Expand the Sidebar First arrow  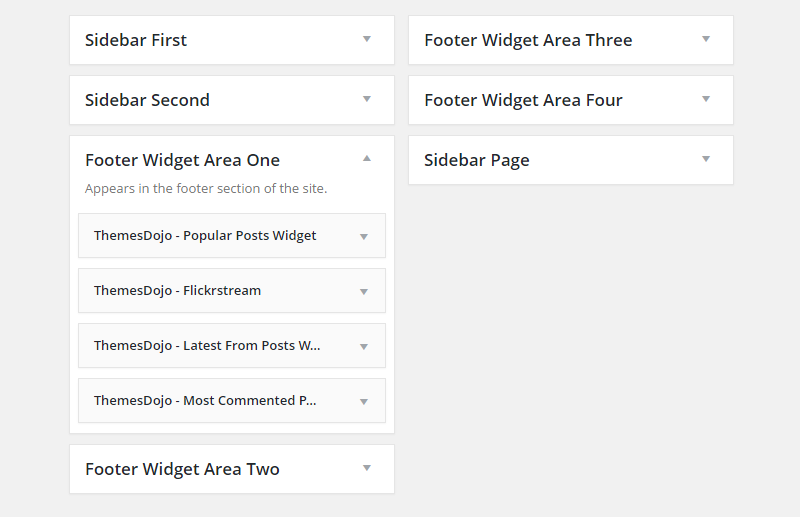(x=367, y=39)
